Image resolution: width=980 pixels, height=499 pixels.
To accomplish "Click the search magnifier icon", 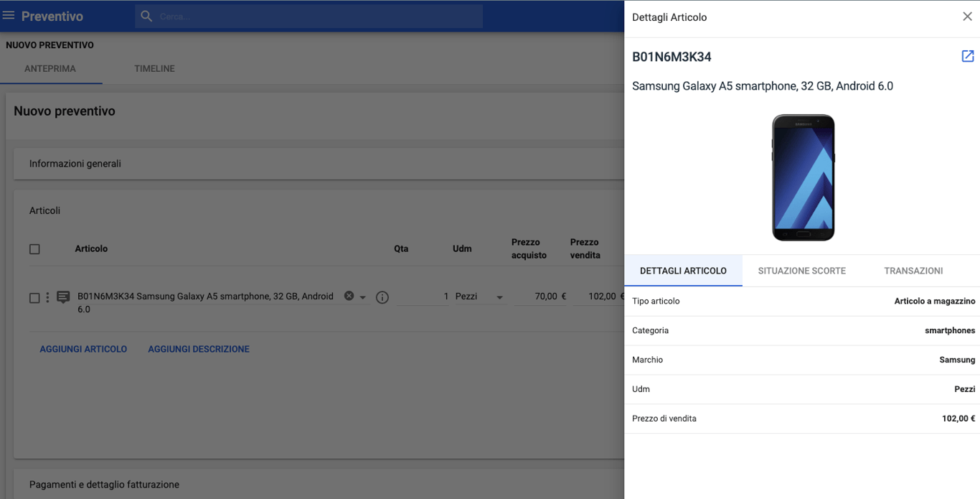I will click(146, 16).
